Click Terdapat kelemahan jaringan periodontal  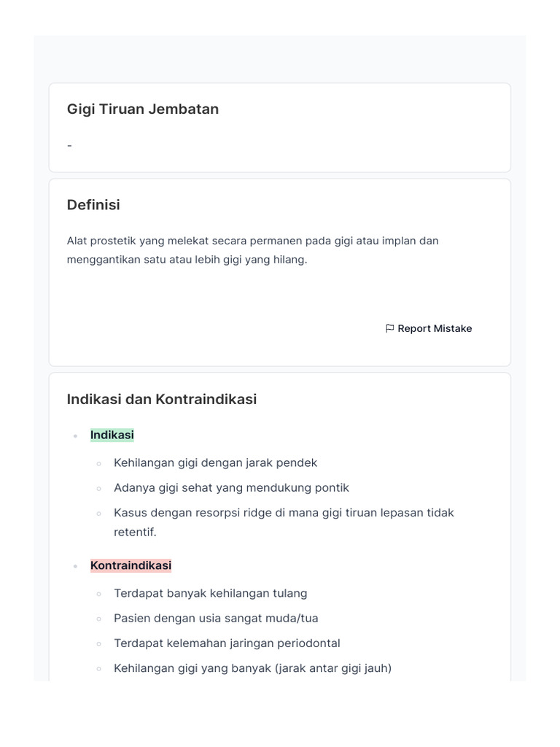coord(227,643)
